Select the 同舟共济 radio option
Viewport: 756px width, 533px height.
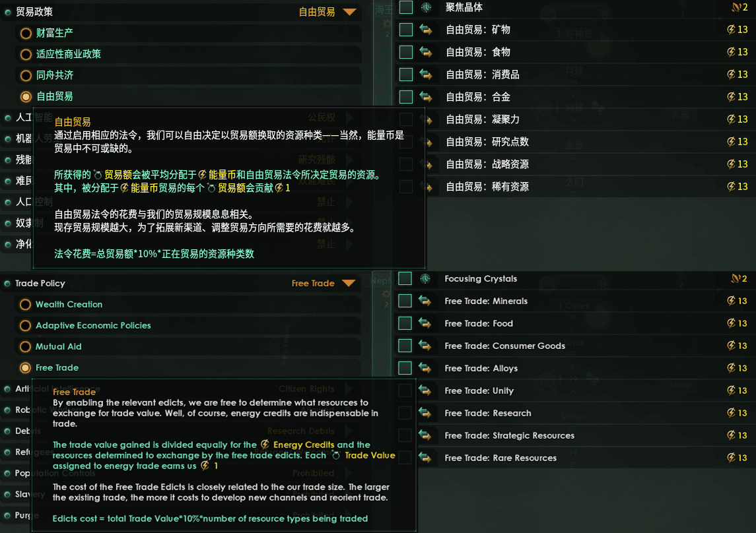(26, 76)
